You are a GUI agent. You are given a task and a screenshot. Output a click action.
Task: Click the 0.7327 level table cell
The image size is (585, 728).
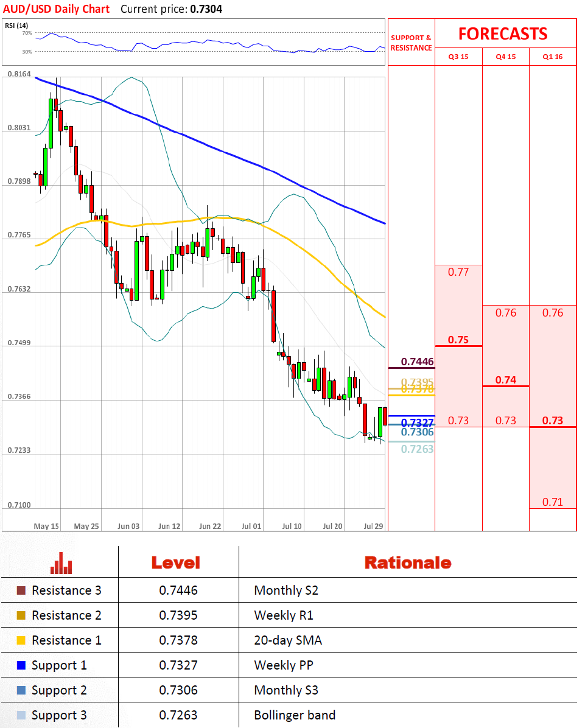(178, 665)
